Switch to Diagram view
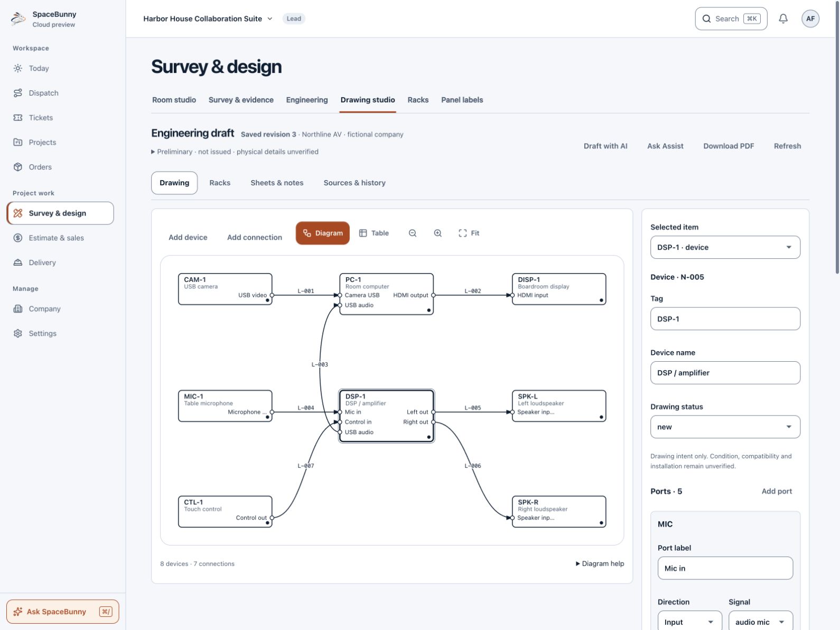This screenshot has height=630, width=840. point(323,233)
